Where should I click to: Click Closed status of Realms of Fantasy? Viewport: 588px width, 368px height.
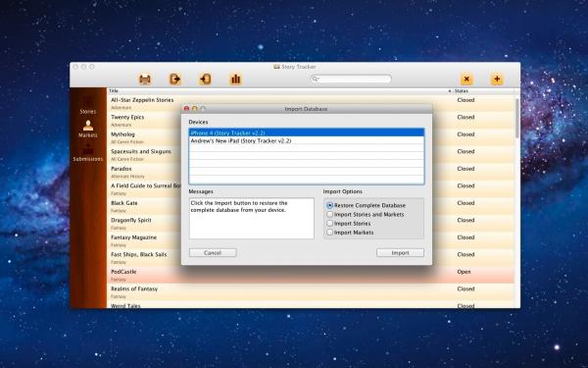coord(465,289)
